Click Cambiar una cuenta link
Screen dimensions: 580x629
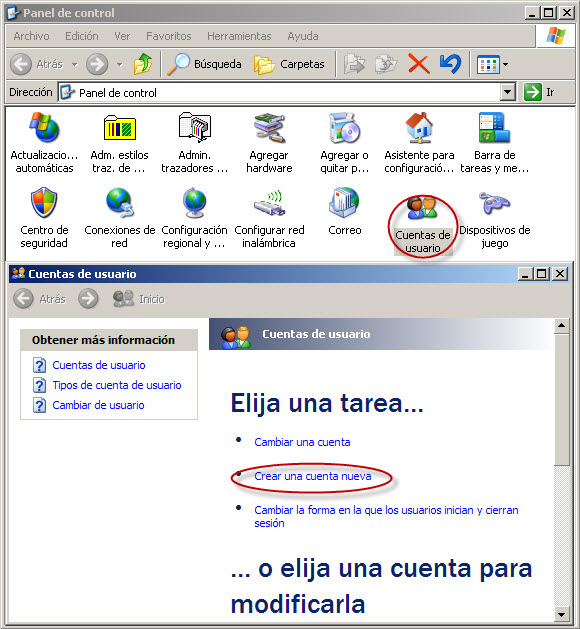coord(302,442)
